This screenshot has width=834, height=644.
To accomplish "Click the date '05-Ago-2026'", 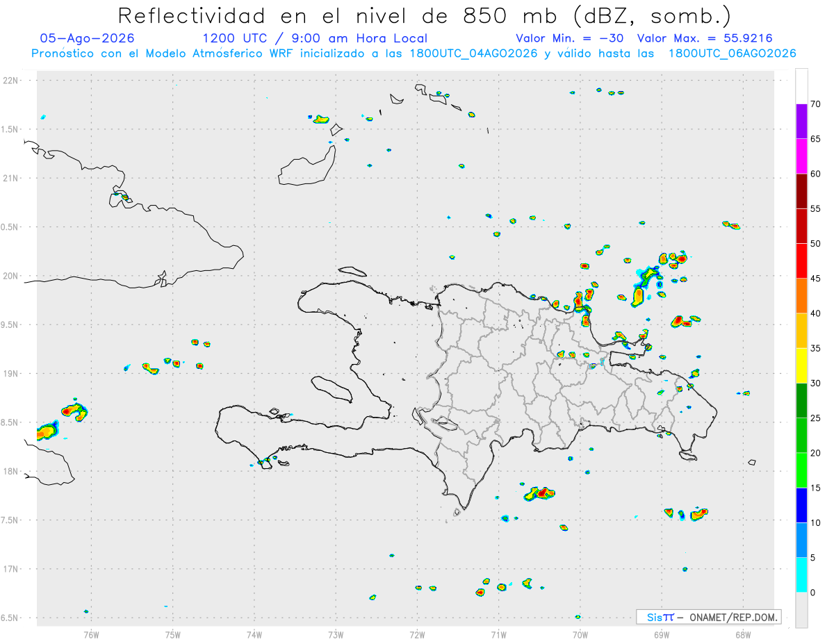I will (x=88, y=38).
